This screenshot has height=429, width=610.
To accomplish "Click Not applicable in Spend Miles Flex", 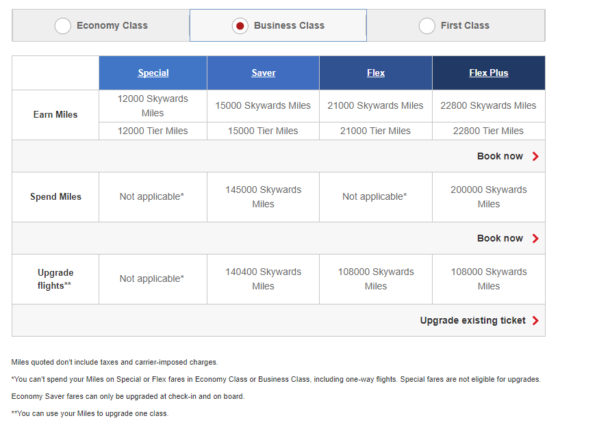I will (x=375, y=197).
